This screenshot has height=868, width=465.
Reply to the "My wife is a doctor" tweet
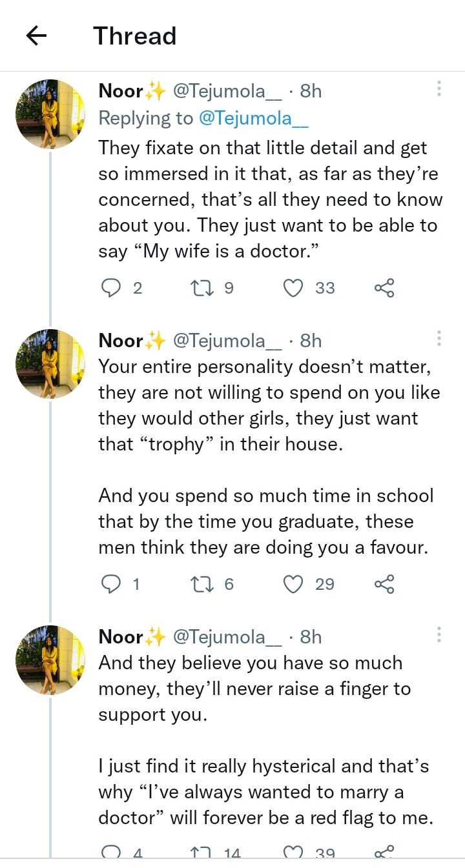pos(112,288)
